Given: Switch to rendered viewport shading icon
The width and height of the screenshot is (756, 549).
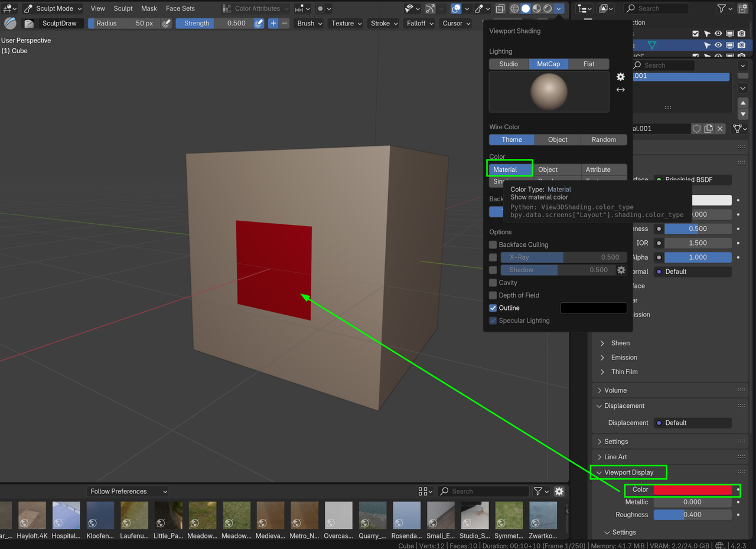Looking at the screenshot, I should point(548,9).
